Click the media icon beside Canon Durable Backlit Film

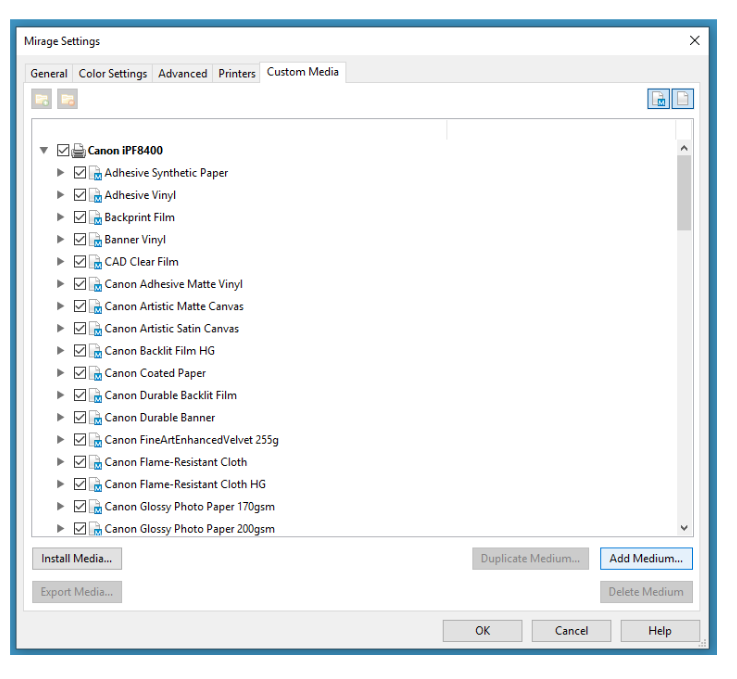tap(96, 395)
